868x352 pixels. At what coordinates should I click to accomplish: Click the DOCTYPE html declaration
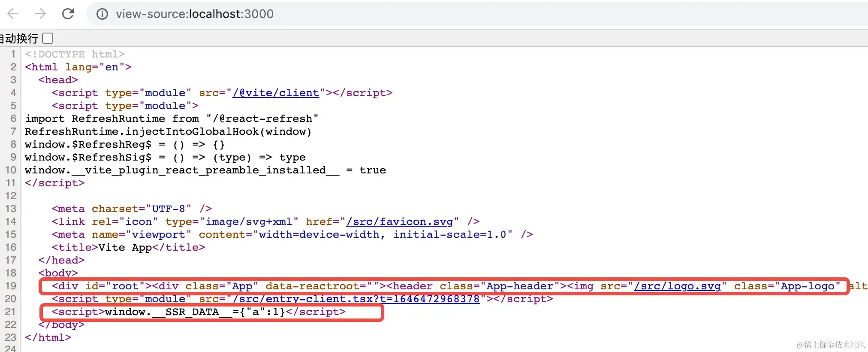point(75,54)
